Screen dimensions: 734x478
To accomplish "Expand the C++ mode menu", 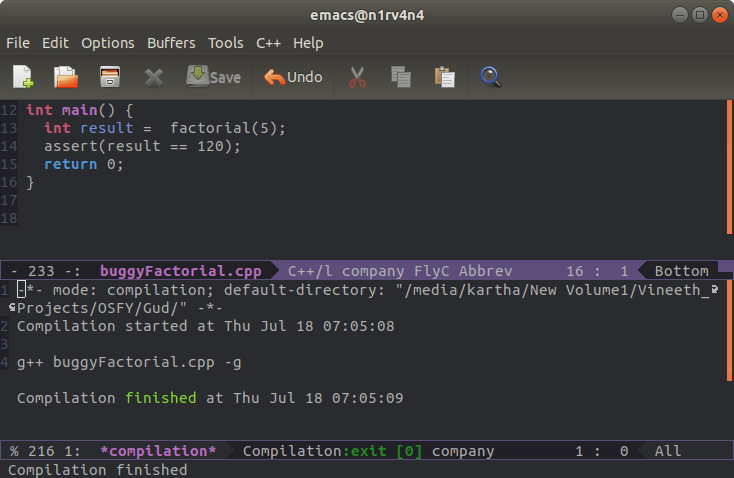I will [x=268, y=43].
